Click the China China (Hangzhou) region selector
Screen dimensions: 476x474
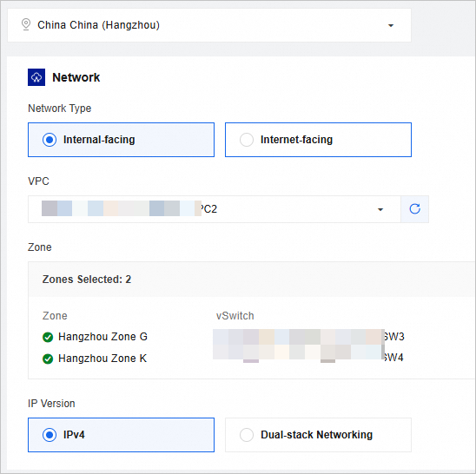coord(209,25)
